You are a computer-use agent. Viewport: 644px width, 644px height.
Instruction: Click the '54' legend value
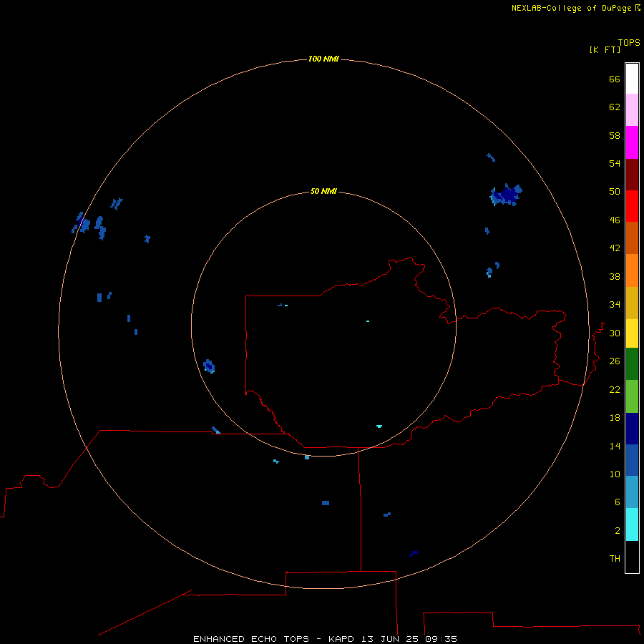[x=615, y=163]
